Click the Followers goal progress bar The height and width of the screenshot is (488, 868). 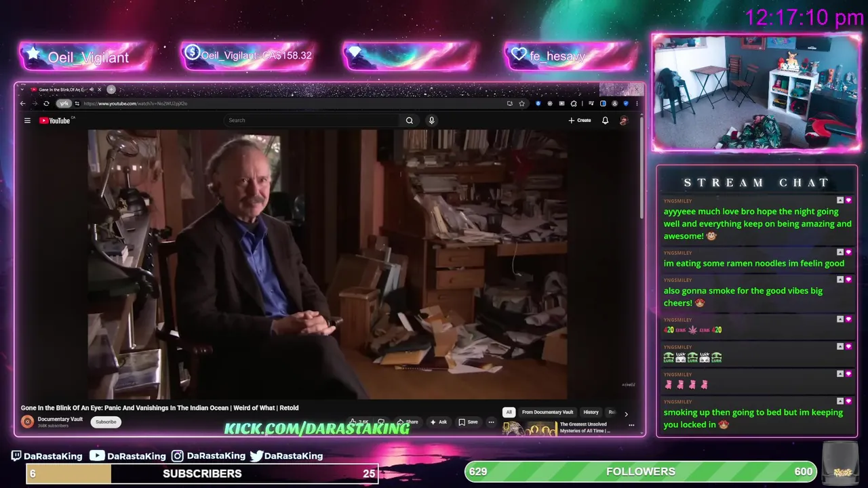click(641, 472)
